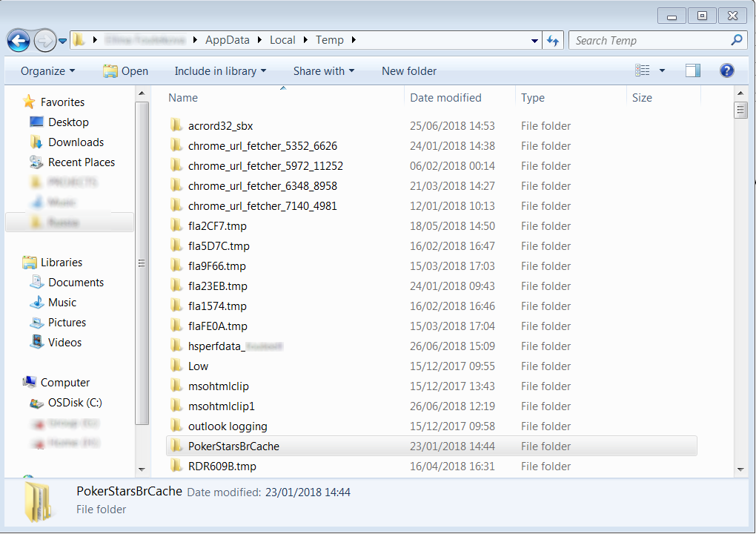Click the New folder button
This screenshot has height=534, width=756.
point(408,70)
